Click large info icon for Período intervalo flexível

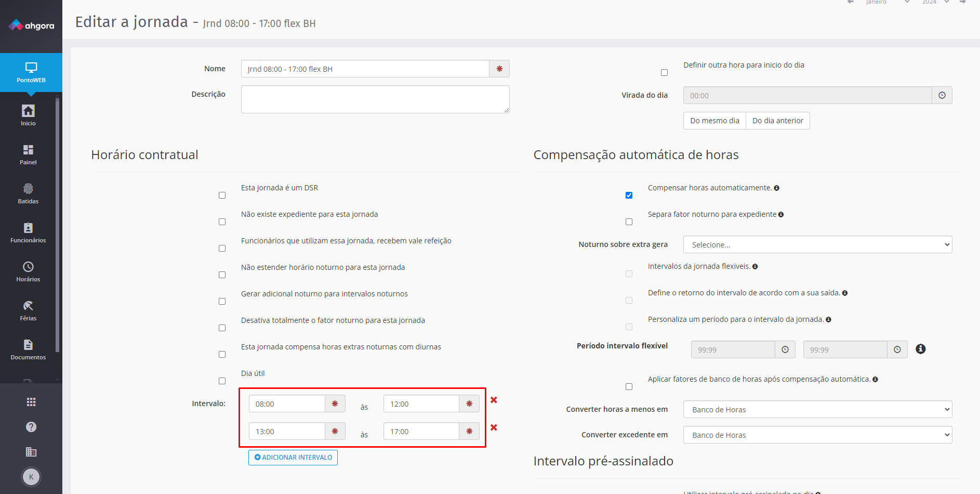[x=921, y=349]
